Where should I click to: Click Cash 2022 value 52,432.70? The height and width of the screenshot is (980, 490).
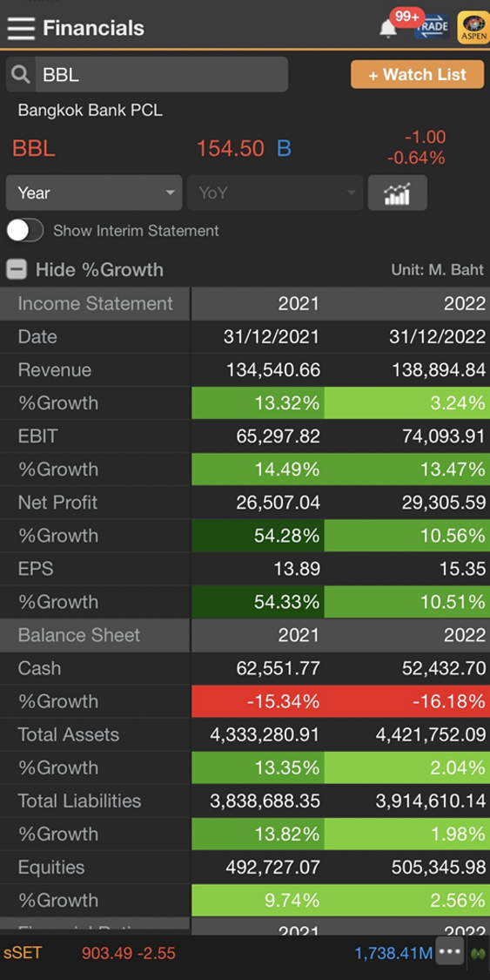444,668
